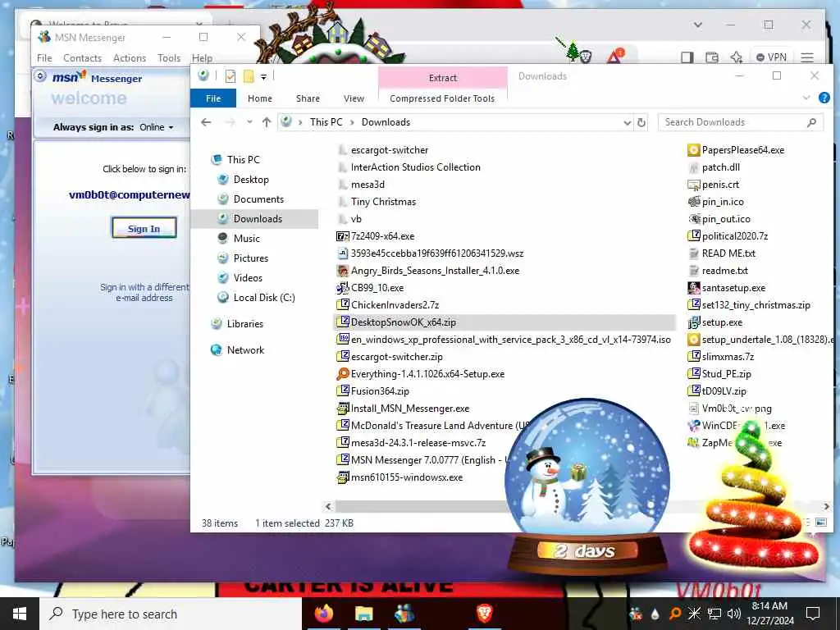840x630 pixels.
Task: Click the Brave VPN button
Action: (x=771, y=57)
